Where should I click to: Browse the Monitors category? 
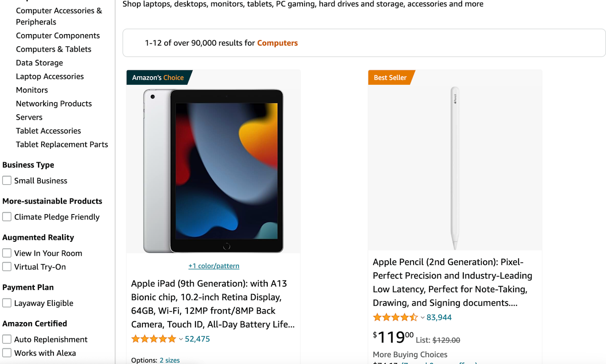(x=32, y=90)
